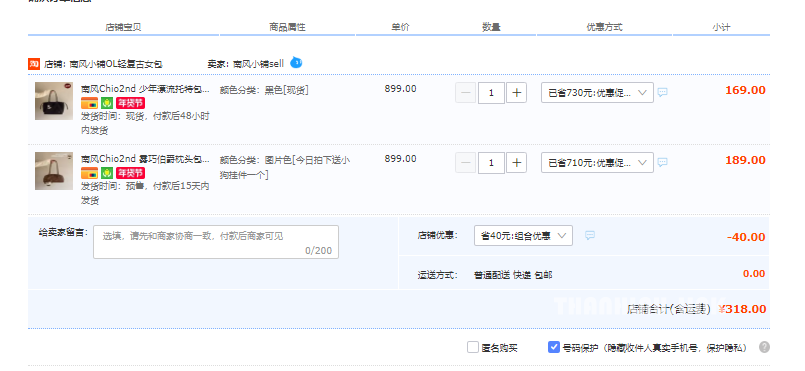This screenshot has width=805, height=371.
Task: Open product link 南风Chio2nd 霉巧伯爵枕头包
Action: pos(145,159)
